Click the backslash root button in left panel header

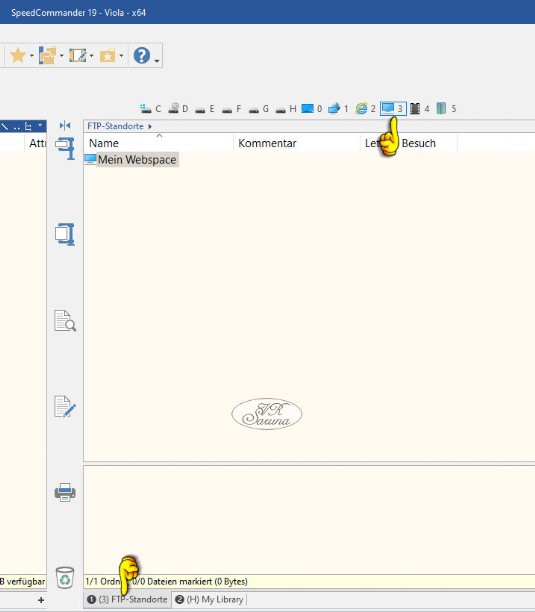(x=4, y=126)
